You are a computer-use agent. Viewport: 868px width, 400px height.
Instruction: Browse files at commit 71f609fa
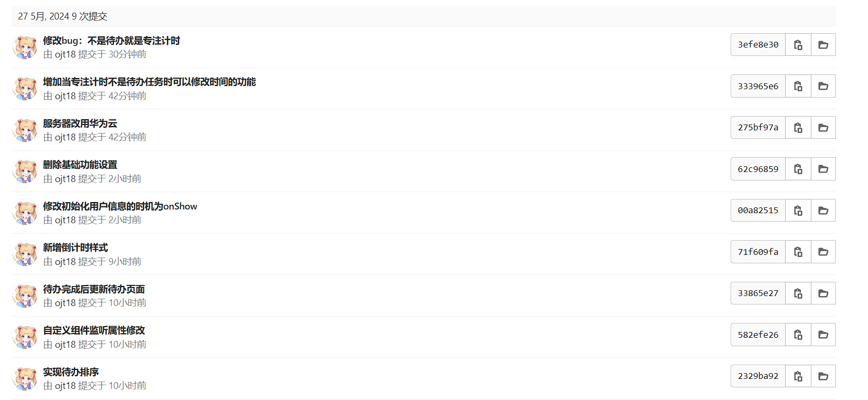(x=823, y=252)
